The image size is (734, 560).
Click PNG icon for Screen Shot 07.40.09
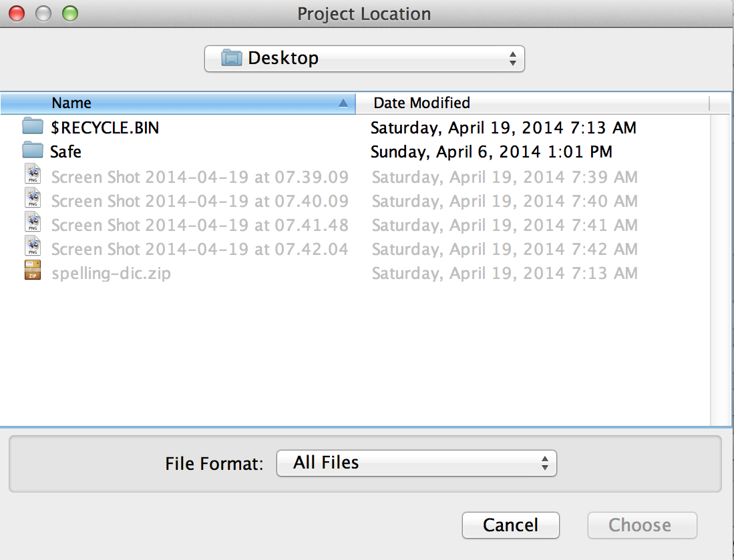pyautogui.click(x=33, y=200)
